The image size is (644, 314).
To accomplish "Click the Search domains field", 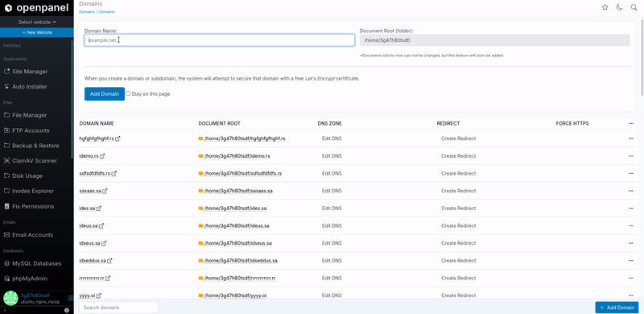I will tap(118, 308).
